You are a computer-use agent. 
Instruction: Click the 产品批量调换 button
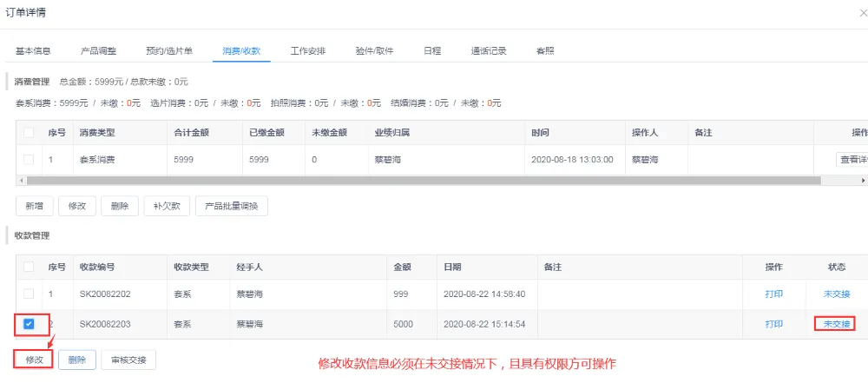click(231, 206)
